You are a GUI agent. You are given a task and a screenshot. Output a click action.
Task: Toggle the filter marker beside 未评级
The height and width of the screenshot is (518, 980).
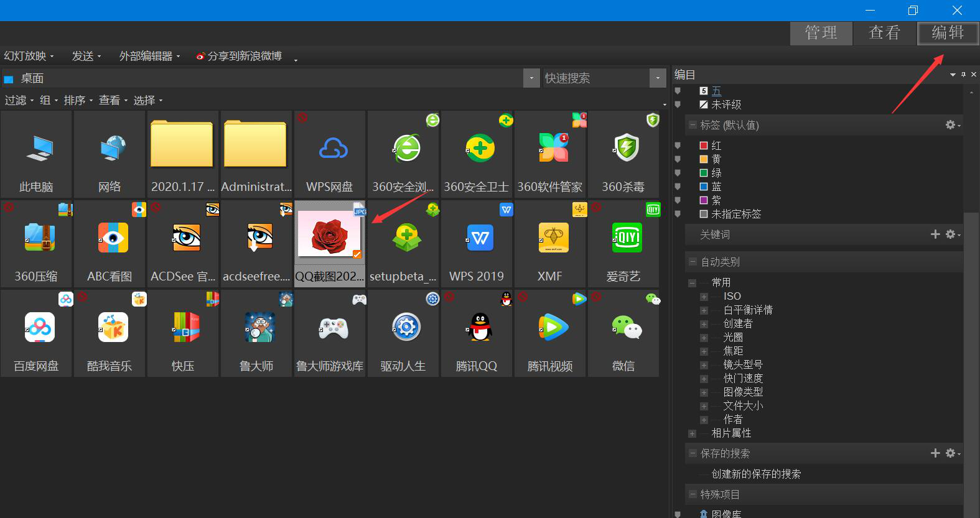678,104
